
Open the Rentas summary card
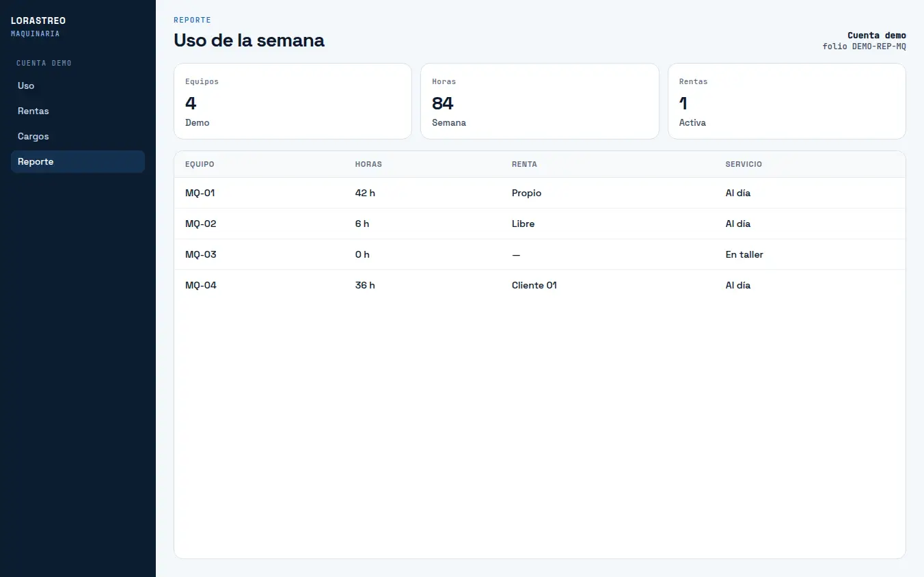pos(787,101)
